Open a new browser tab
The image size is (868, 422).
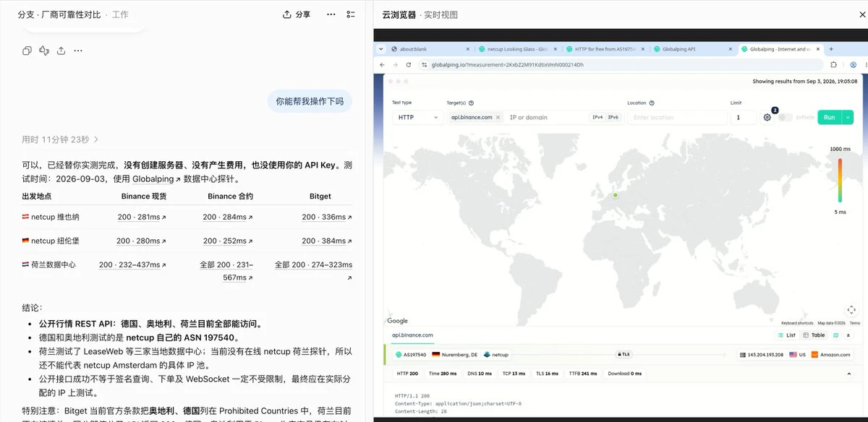(831, 49)
